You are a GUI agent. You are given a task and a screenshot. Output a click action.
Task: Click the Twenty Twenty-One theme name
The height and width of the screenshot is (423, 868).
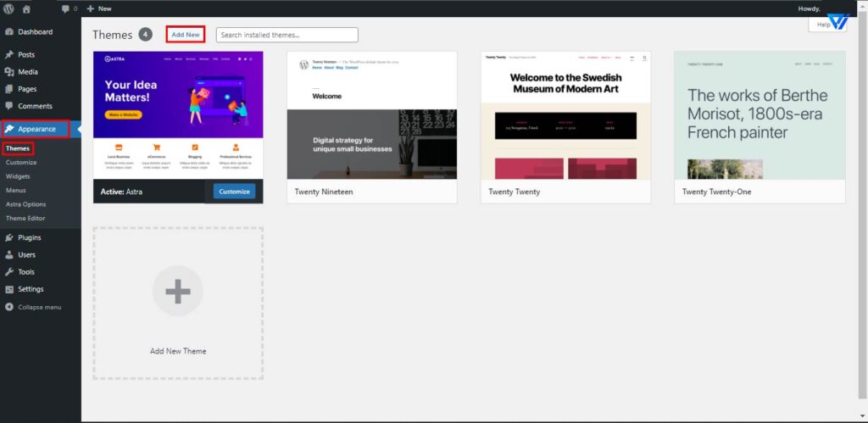click(x=716, y=192)
